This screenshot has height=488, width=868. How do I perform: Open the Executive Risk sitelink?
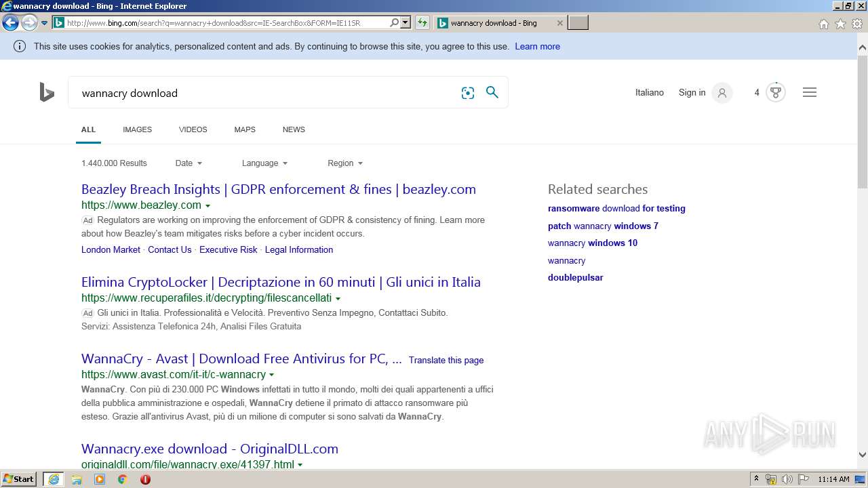click(229, 249)
